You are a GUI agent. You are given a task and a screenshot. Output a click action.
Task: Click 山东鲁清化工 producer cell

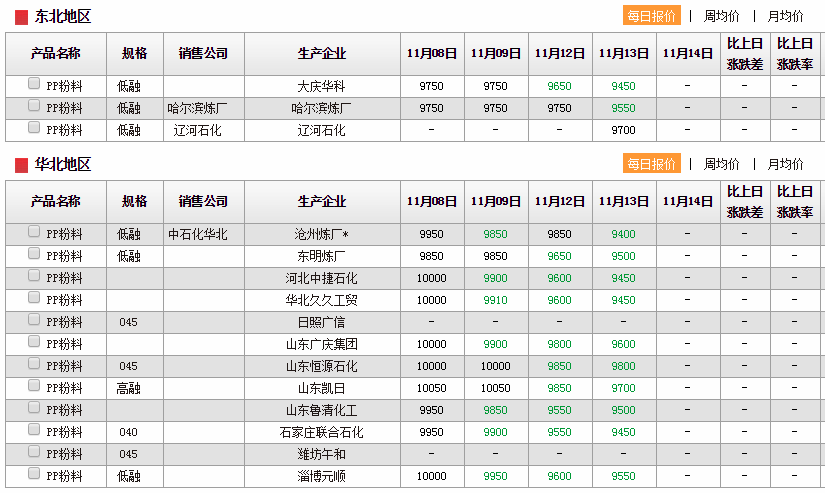point(321,410)
